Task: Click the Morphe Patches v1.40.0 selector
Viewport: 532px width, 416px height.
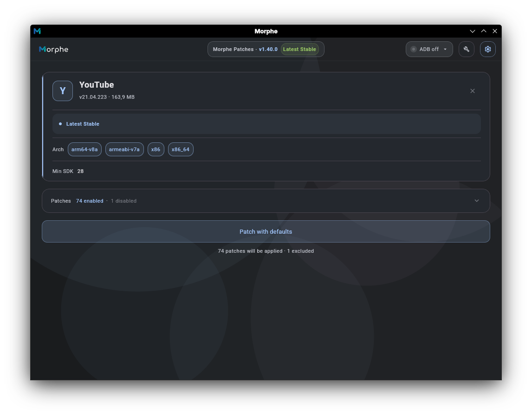Action: 266,49
